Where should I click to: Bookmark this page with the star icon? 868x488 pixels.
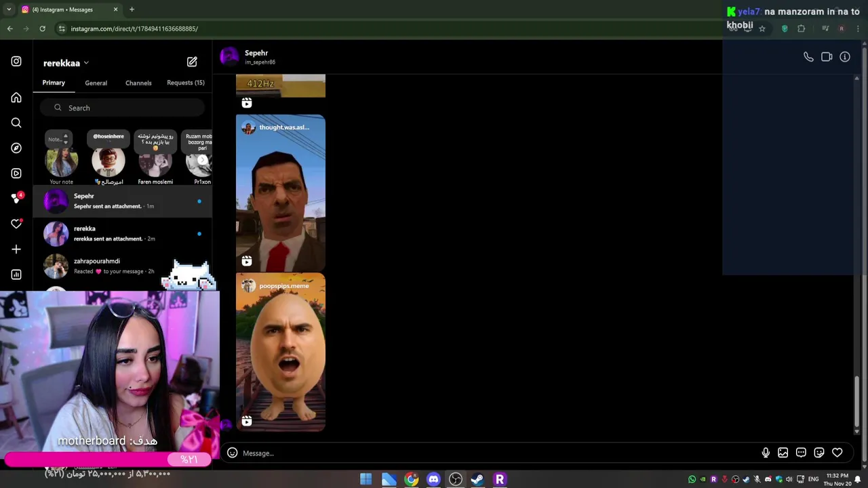click(x=762, y=28)
